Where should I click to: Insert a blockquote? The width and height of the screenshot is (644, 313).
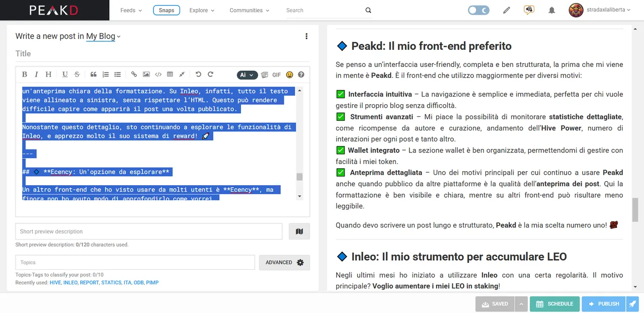pos(94,74)
